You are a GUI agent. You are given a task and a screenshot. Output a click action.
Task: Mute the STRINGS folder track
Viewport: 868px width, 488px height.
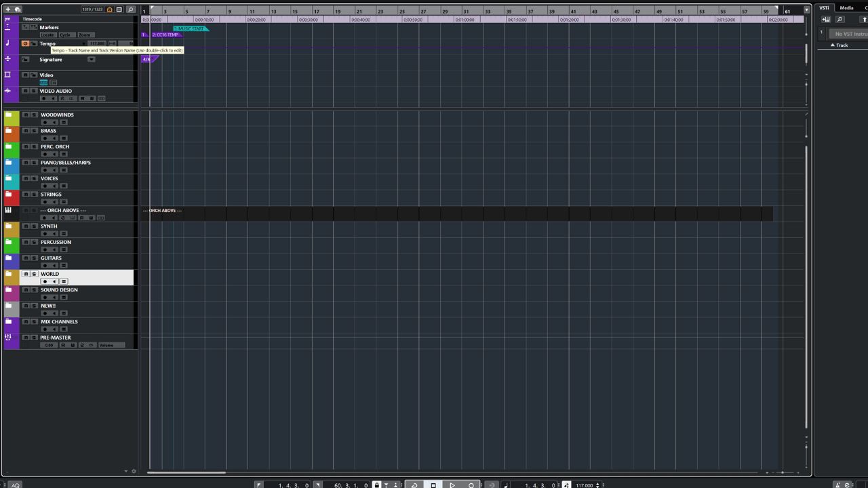pyautogui.click(x=26, y=195)
